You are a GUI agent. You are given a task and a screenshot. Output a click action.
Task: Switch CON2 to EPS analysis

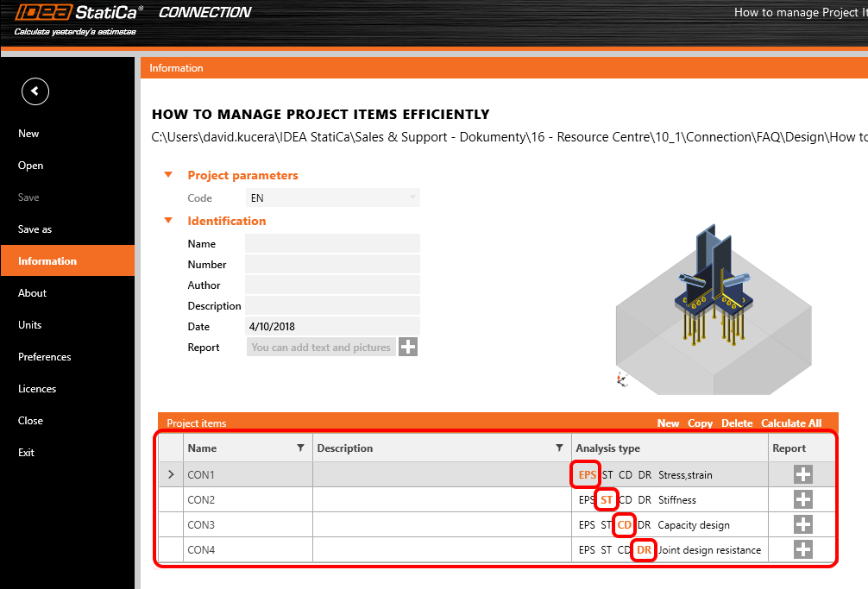coord(586,500)
